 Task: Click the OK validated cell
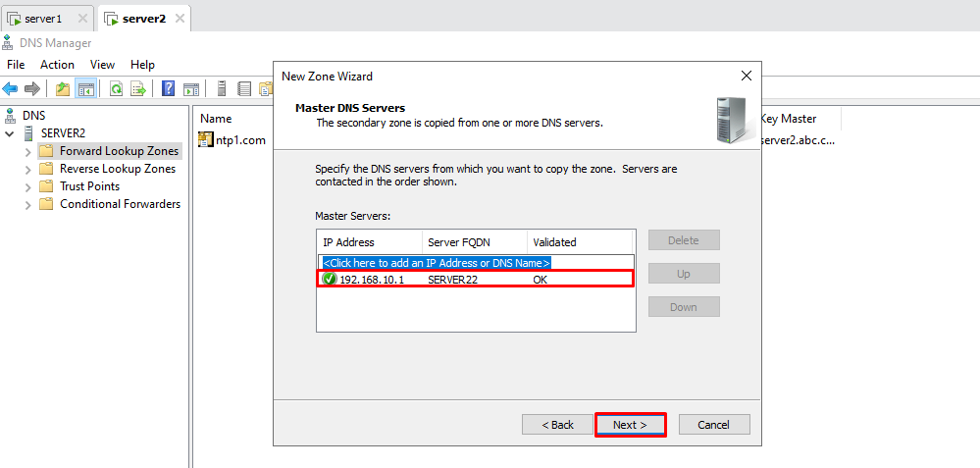click(540, 280)
